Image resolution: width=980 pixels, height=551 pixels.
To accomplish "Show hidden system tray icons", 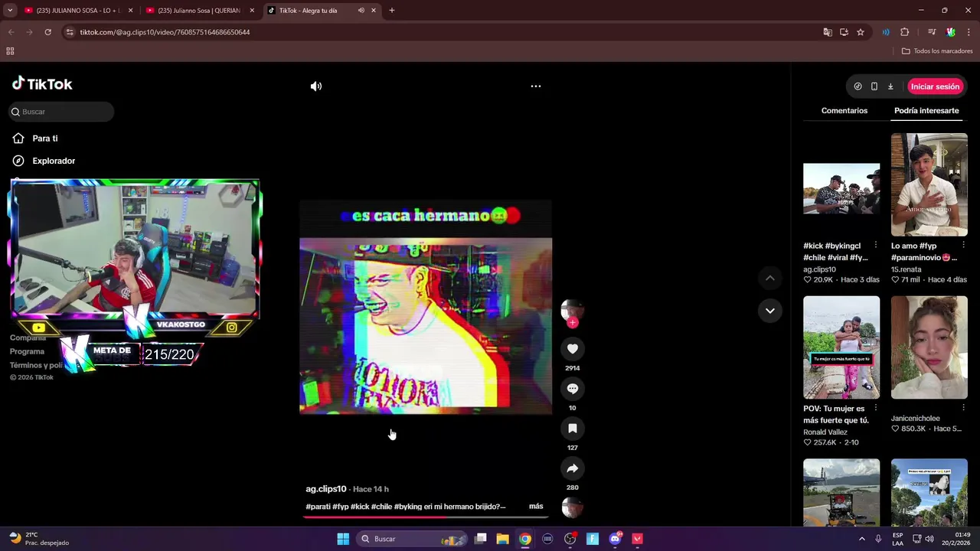I will (861, 539).
